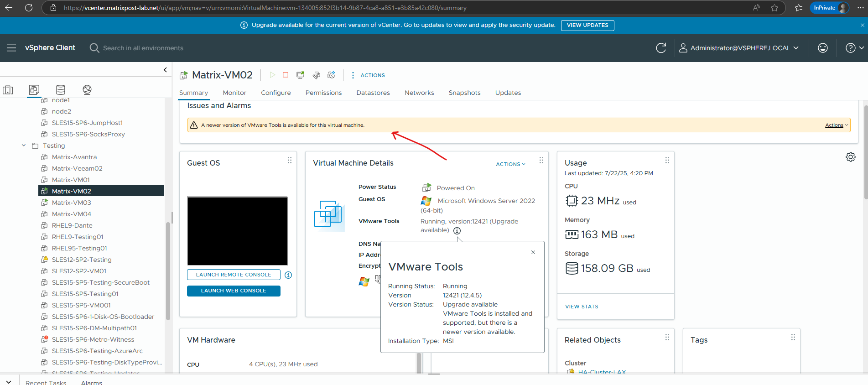Click the InPrivate profile button
The height and width of the screenshot is (385, 868).
(x=829, y=8)
